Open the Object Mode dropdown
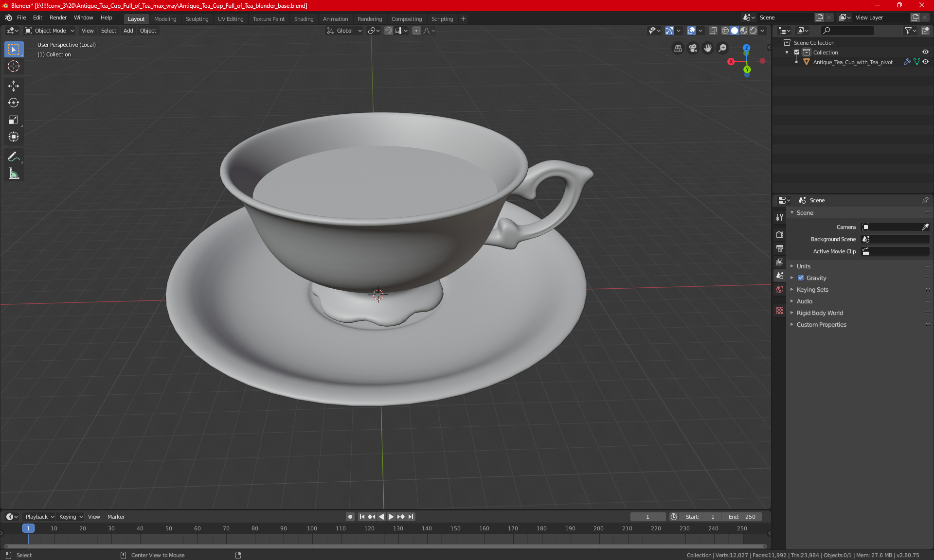This screenshot has width=934, height=560. [x=50, y=31]
